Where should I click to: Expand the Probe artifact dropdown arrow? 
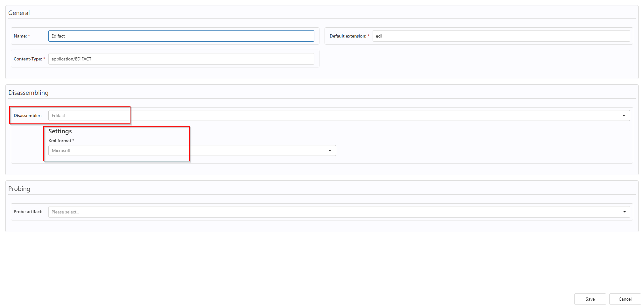click(x=624, y=212)
